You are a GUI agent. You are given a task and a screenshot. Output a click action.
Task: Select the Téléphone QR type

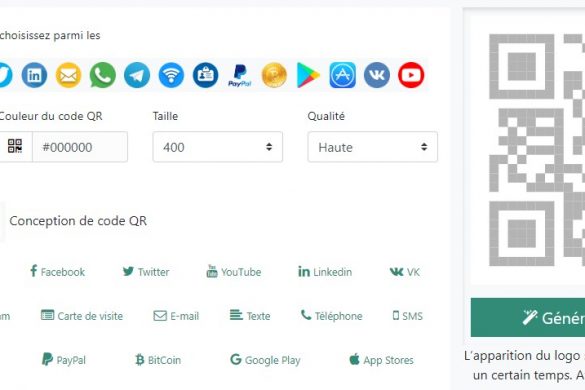pyautogui.click(x=331, y=316)
